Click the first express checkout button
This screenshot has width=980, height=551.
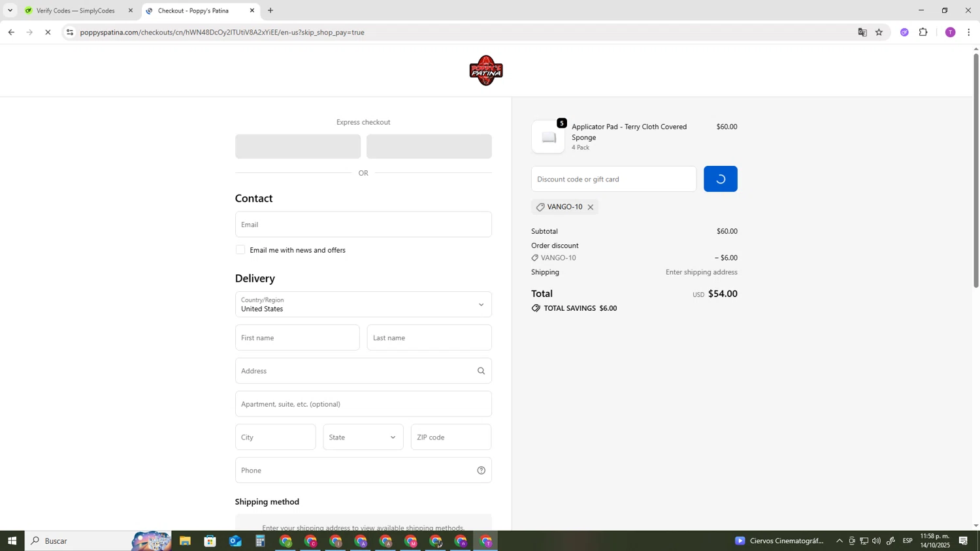click(x=298, y=146)
